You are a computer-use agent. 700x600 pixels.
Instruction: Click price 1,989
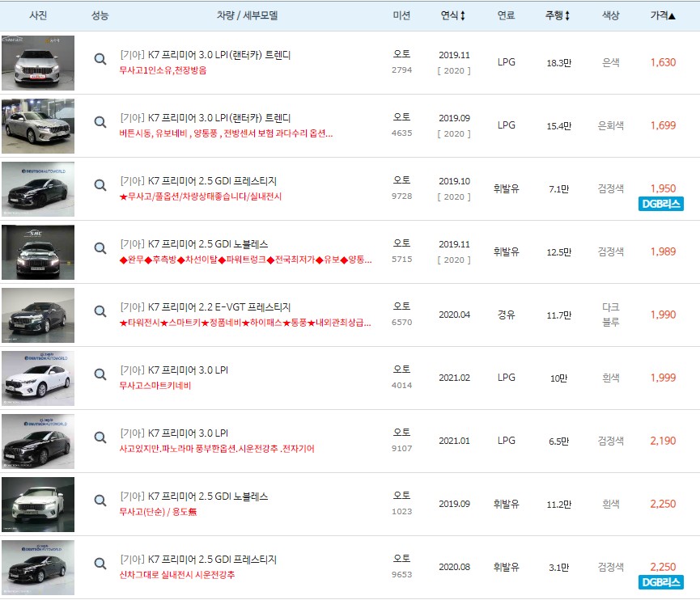663,251
